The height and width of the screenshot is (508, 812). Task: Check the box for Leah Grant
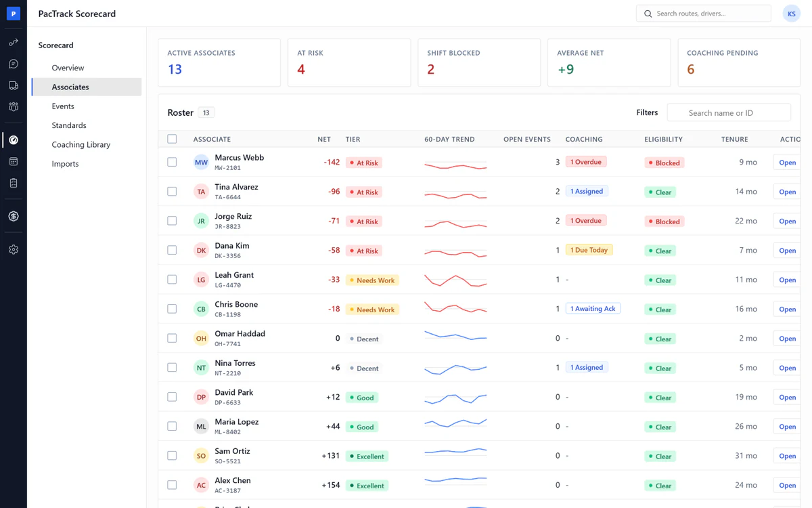[172, 280]
